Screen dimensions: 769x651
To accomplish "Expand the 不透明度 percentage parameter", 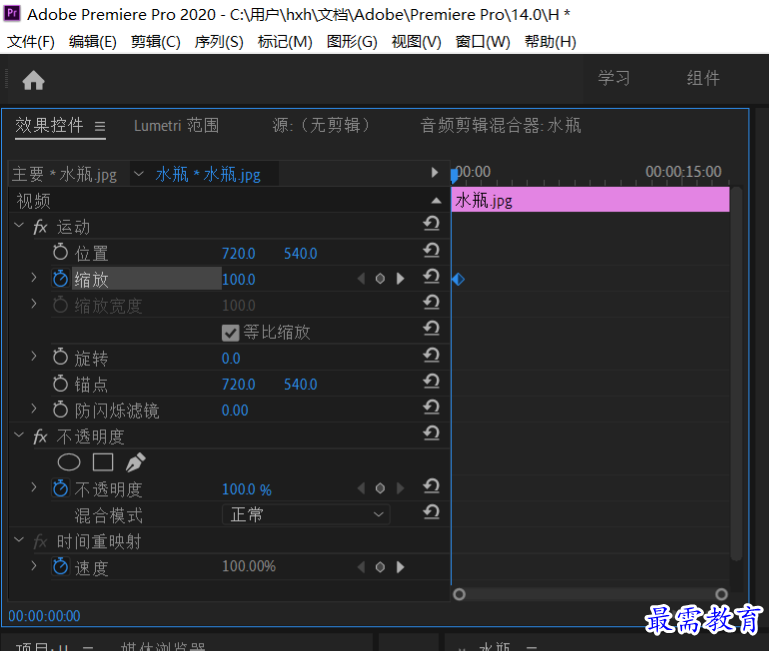I will [x=34, y=488].
